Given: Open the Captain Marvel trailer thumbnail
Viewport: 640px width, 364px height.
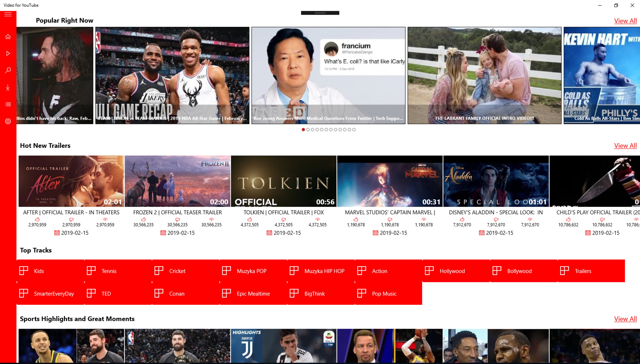Looking at the screenshot, I should coord(389,181).
